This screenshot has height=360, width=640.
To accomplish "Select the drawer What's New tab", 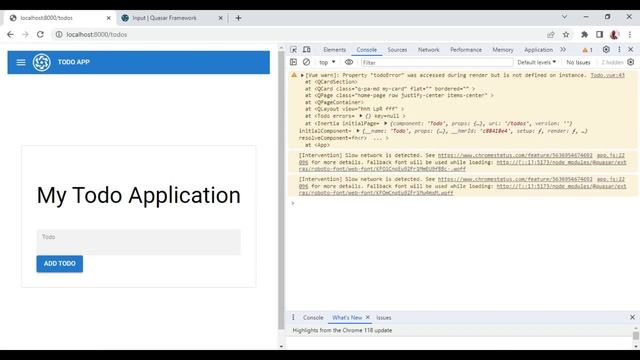I will tap(347, 318).
